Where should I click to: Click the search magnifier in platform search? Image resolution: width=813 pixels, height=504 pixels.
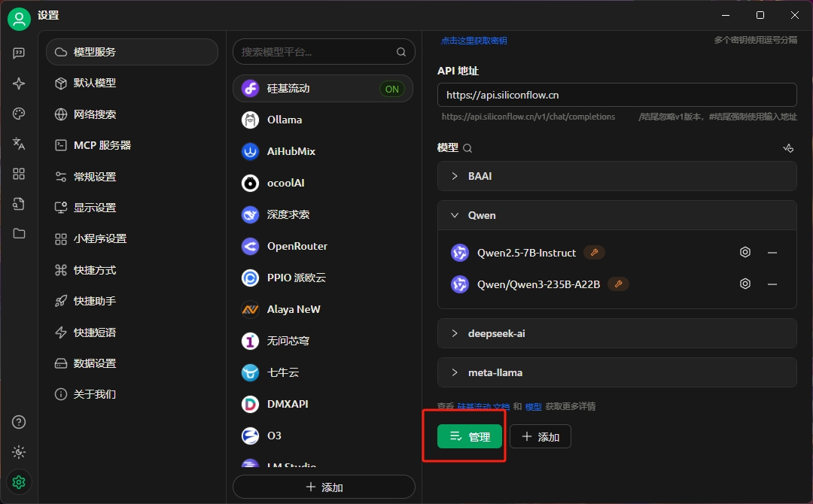pos(400,52)
